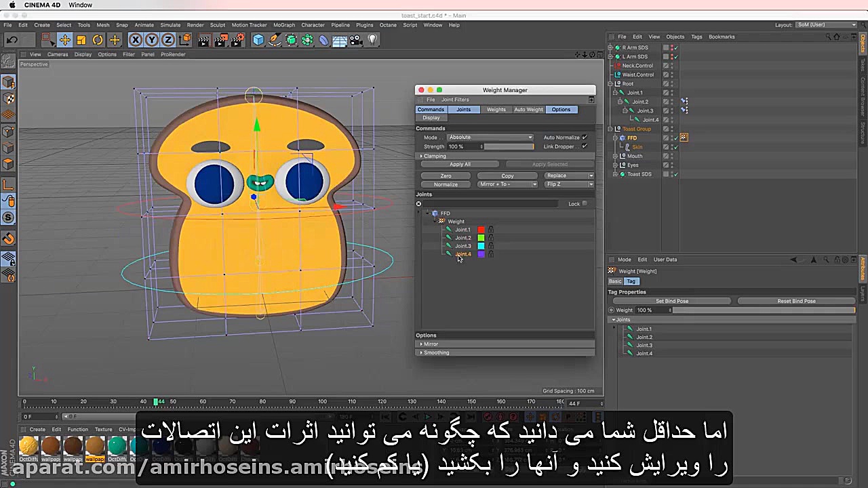Toggle the Lock checkbox in the Joints section
This screenshot has width=868, height=488.
pyautogui.click(x=584, y=203)
